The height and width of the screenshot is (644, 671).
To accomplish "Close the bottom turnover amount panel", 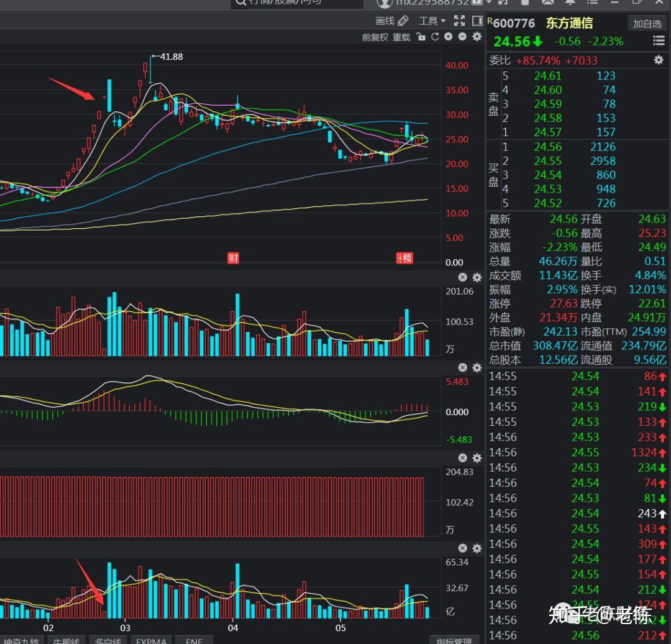I will [x=463, y=548].
